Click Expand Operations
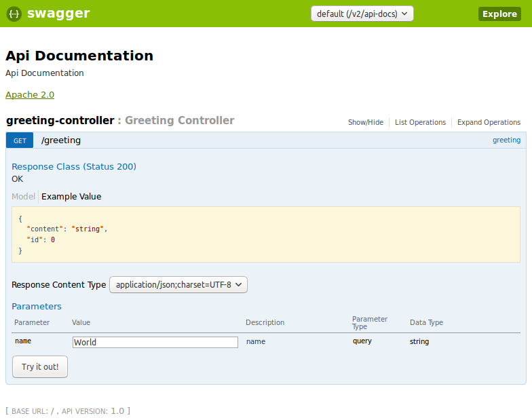Screen dimensions: 532x420 click(x=489, y=123)
